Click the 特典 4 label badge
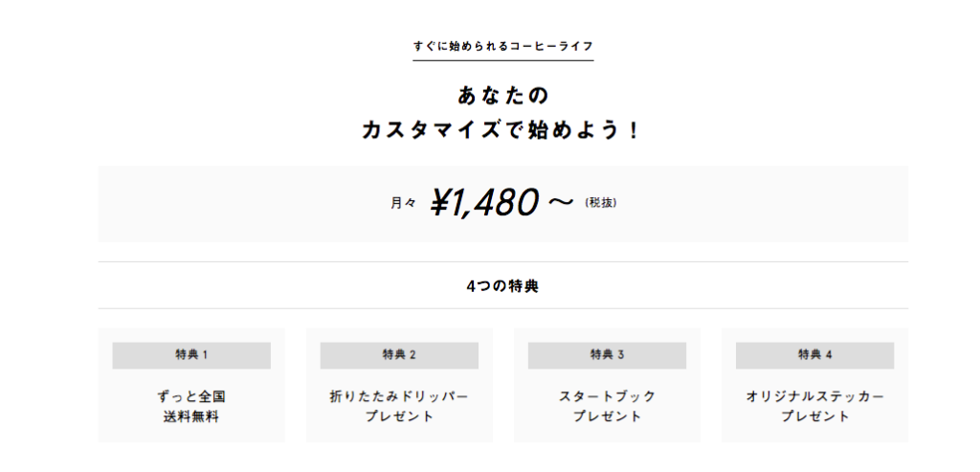 point(814,355)
